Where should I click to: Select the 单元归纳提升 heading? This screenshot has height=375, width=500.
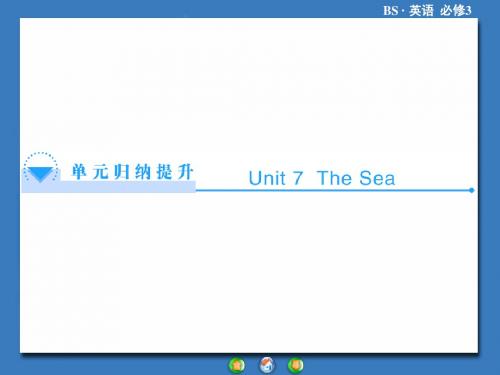pyautogui.click(x=132, y=172)
